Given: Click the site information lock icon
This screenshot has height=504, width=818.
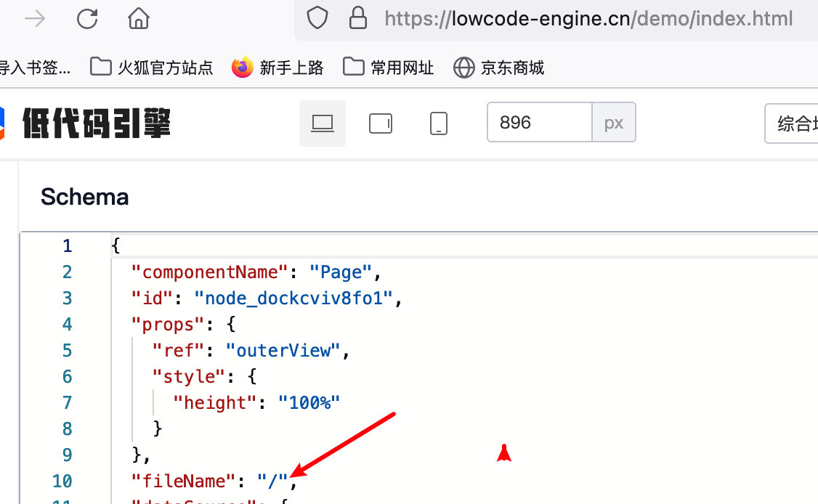Looking at the screenshot, I should 358,18.
